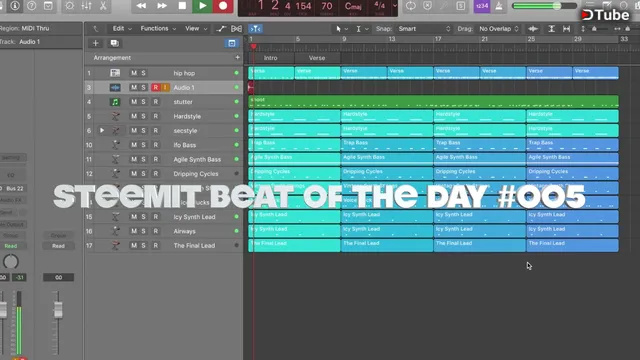Mute the stutter track

(x=134, y=102)
